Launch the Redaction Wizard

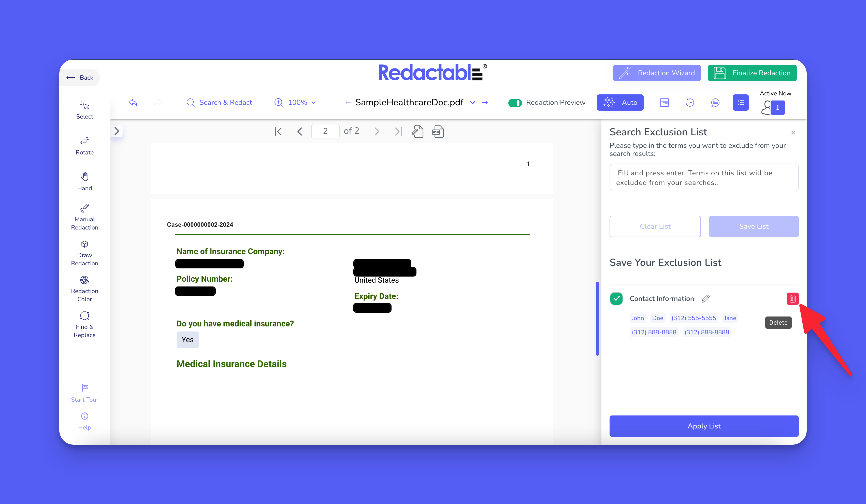tap(657, 73)
